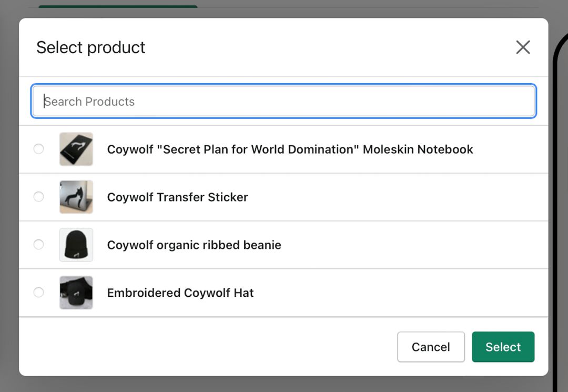Click the Coywolf Transfer Sticker product name
The image size is (568, 392).
tap(177, 197)
